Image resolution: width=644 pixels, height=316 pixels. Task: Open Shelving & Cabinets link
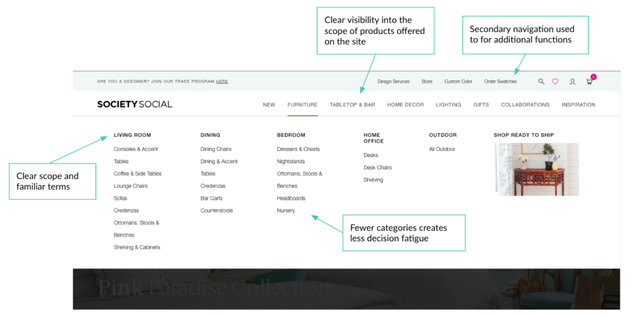click(x=136, y=248)
